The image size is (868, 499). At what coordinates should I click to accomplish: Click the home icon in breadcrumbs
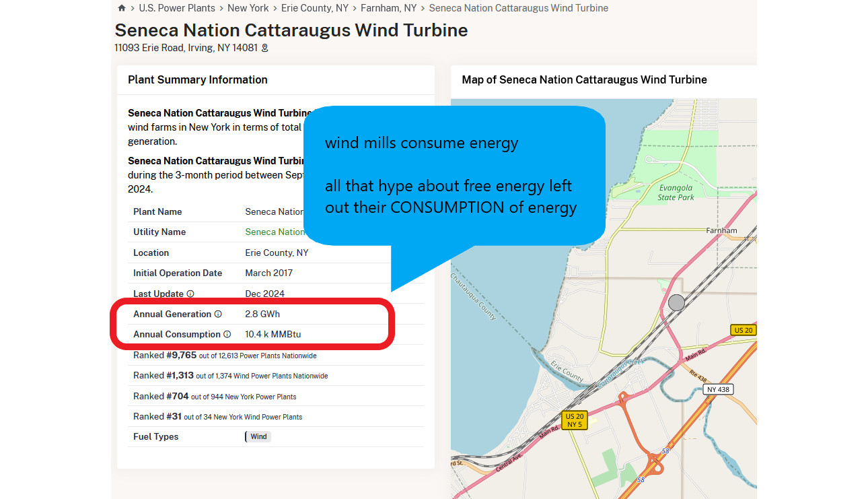tap(121, 8)
